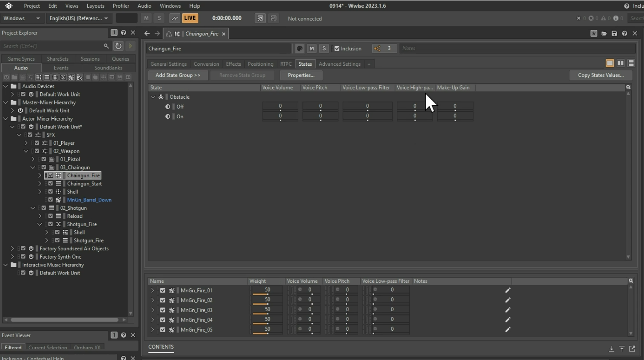Expand the 01_Player tree node
The width and height of the screenshot is (644, 360).
(x=26, y=143)
